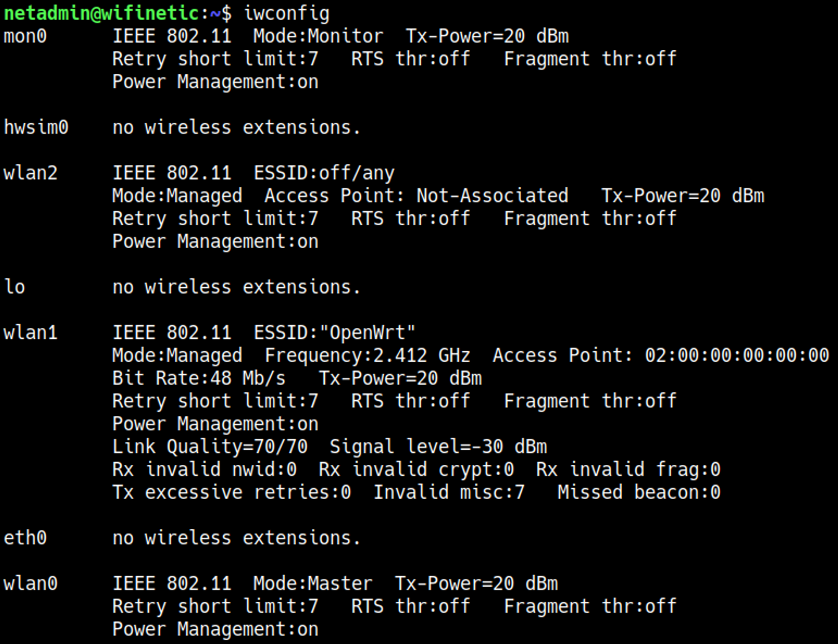Click the iwconfig command text
The width and height of the screenshot is (838, 644).
287,13
